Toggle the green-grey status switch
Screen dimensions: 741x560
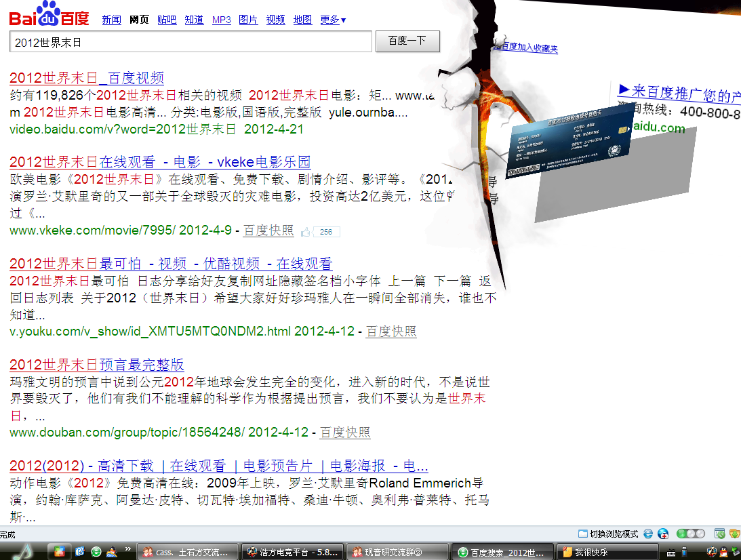click(690, 534)
